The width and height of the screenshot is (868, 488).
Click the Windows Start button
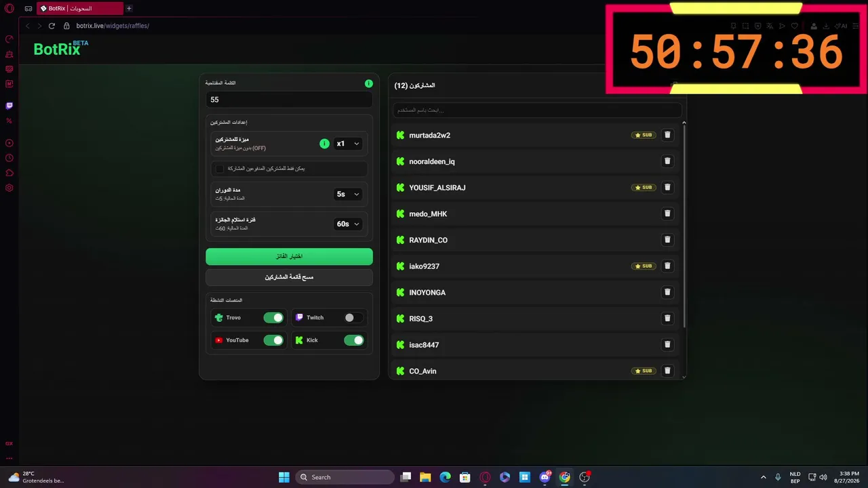284,477
